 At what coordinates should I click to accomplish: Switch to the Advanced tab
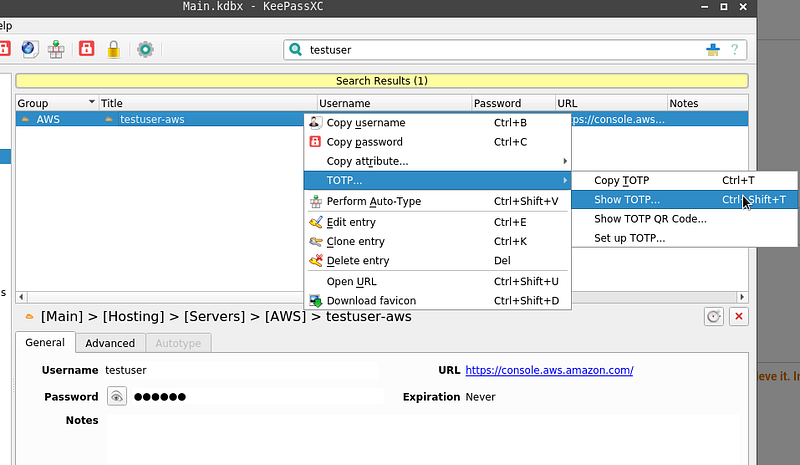(x=110, y=343)
